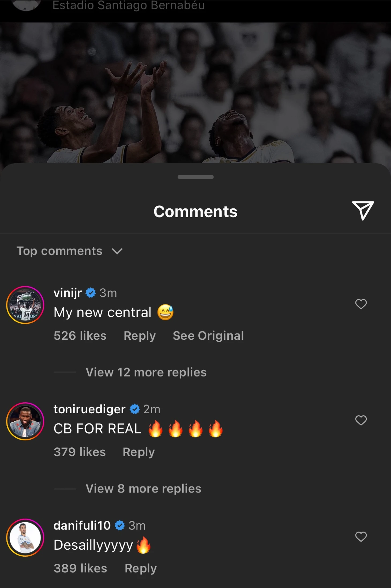The height and width of the screenshot is (588, 391).
Task: Reply to vinijr's comment
Action: [140, 336]
